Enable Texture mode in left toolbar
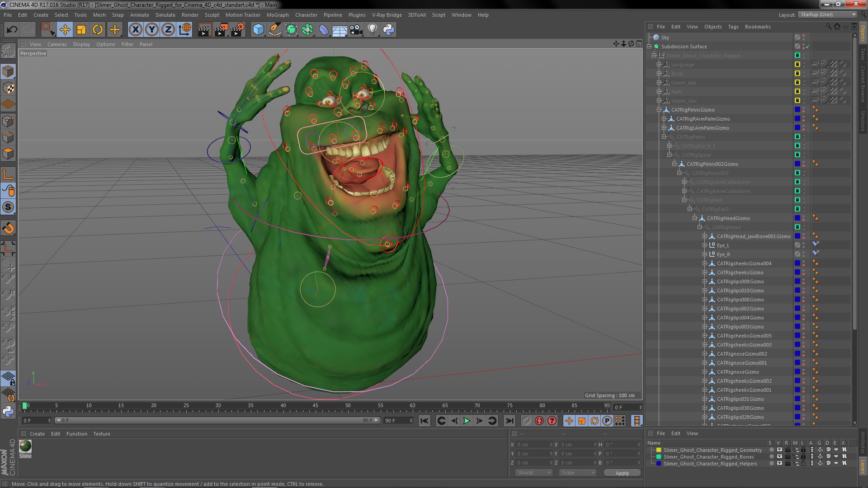The image size is (868, 488). pos(8,88)
